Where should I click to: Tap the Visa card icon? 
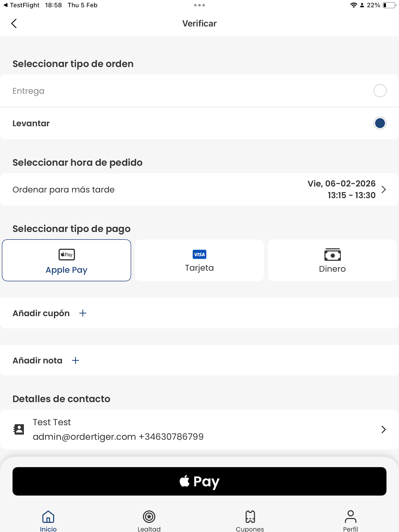coord(199,254)
